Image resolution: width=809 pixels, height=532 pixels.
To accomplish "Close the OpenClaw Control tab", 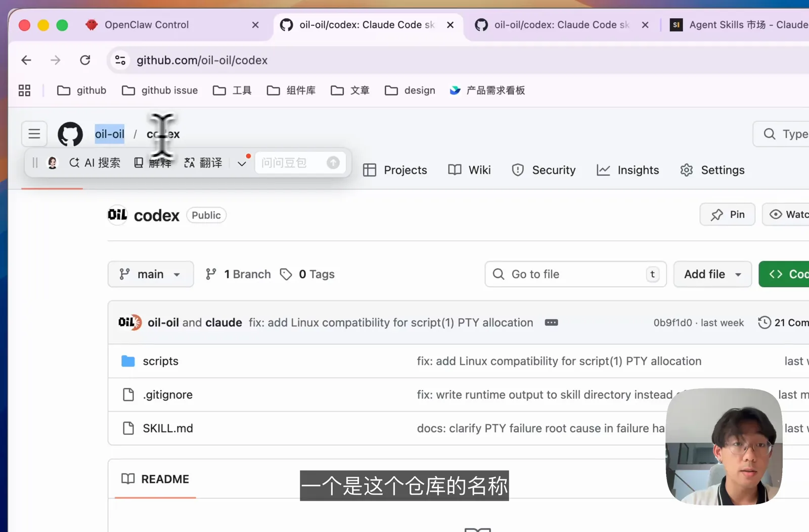I will click(255, 25).
